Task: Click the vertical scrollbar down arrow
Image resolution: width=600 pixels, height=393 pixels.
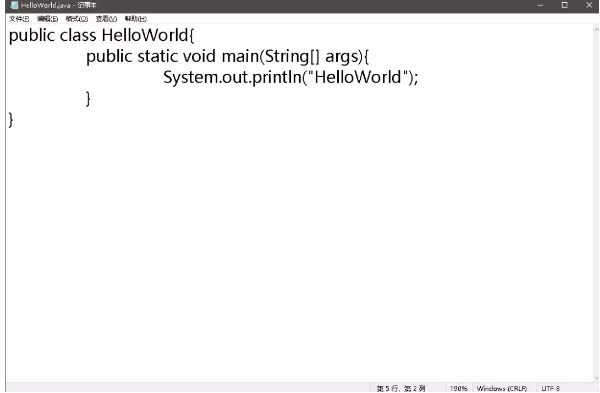Action: coord(596,378)
